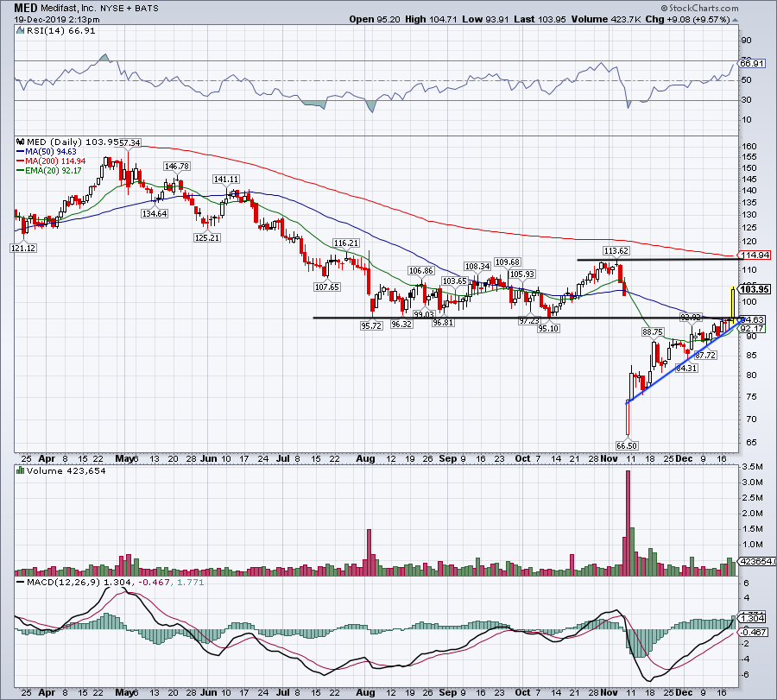
Task: Click the 146.78 peak price label
Action: 177,167
